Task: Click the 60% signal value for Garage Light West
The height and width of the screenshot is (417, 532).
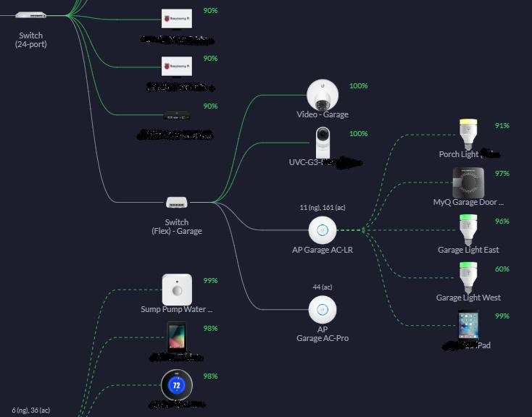Action: [x=502, y=269]
